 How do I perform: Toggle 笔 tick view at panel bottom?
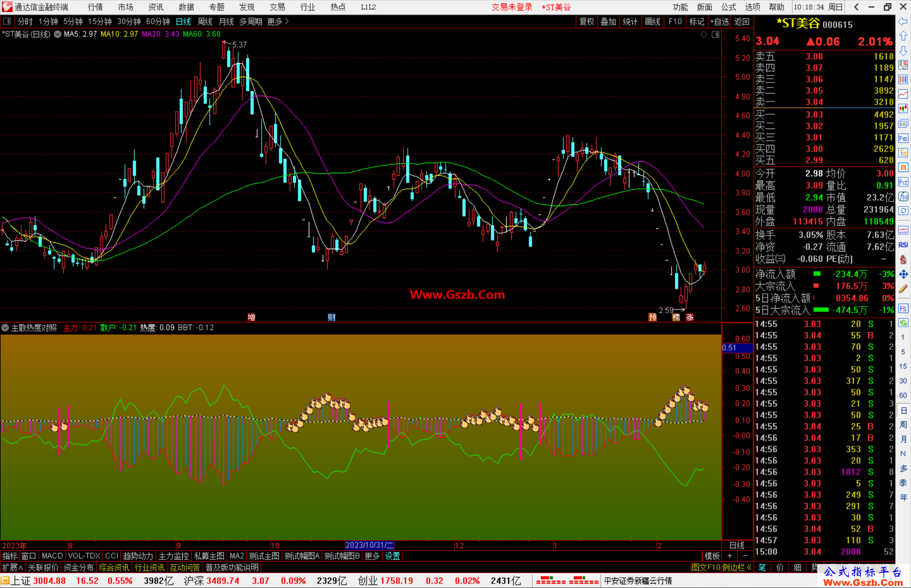[762, 567]
